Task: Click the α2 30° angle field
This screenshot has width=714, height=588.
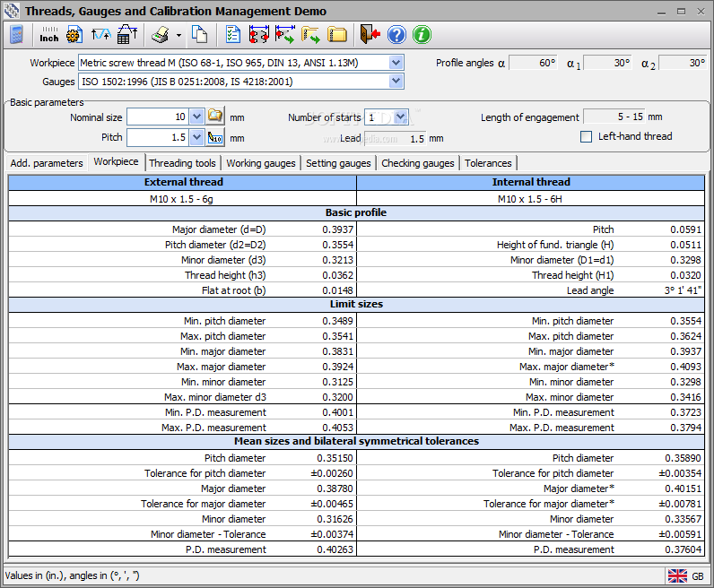Action: [683, 63]
